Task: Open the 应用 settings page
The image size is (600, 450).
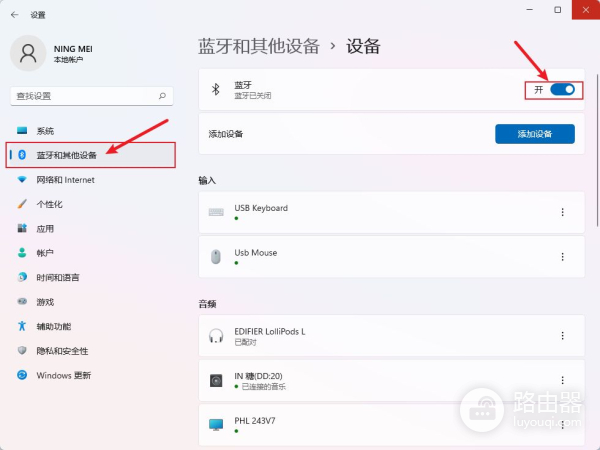Action: click(91, 228)
